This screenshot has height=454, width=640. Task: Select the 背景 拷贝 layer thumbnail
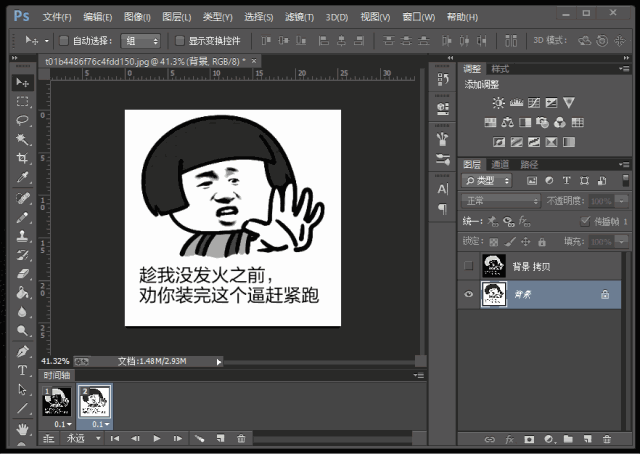493,266
